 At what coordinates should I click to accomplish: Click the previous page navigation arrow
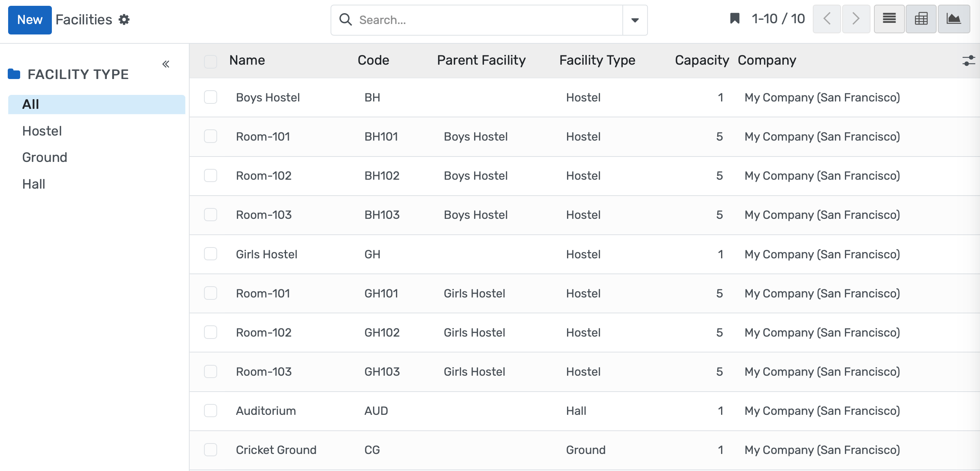click(826, 19)
